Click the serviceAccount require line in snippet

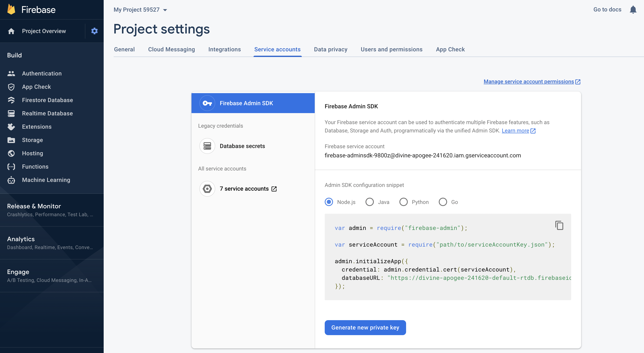(x=445, y=245)
